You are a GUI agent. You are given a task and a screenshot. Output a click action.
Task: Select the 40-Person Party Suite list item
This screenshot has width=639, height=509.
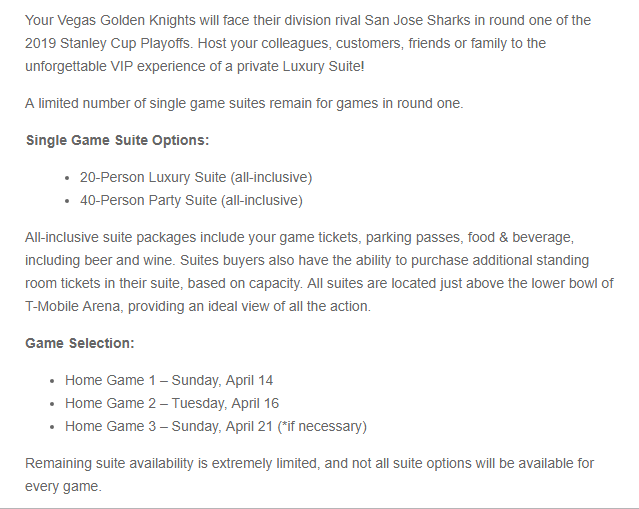tap(191, 200)
